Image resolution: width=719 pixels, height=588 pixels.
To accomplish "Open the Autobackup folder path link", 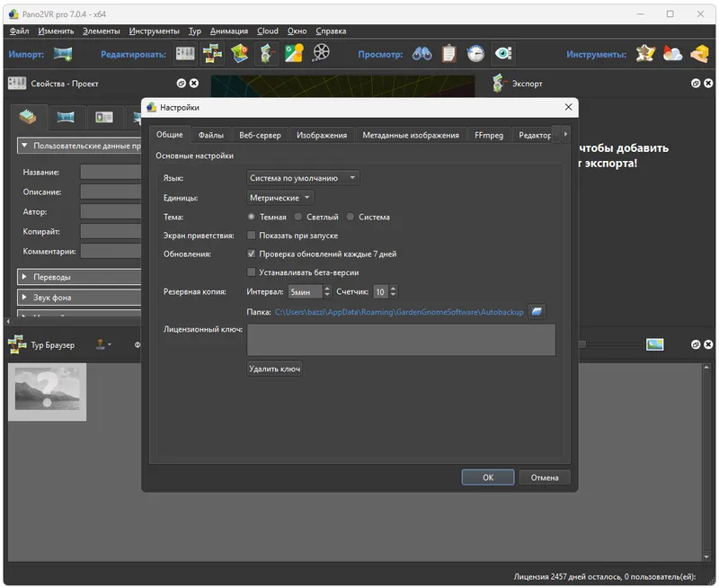I will 399,312.
